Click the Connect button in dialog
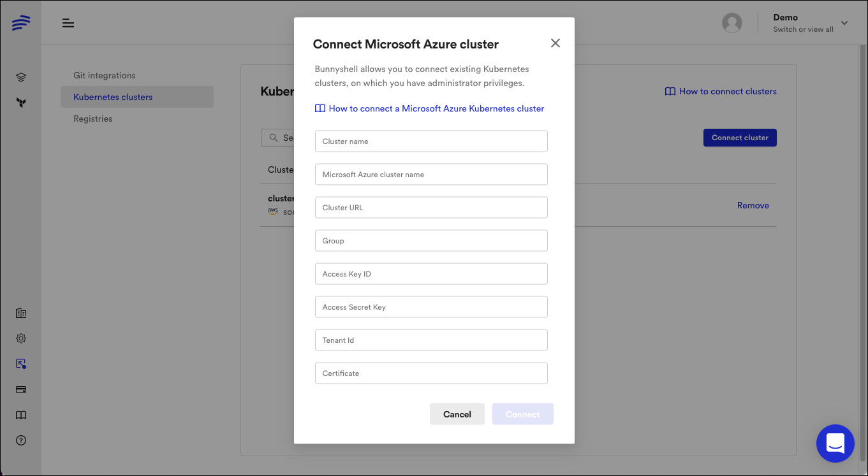Screen dimensions: 868x476 coord(523,414)
